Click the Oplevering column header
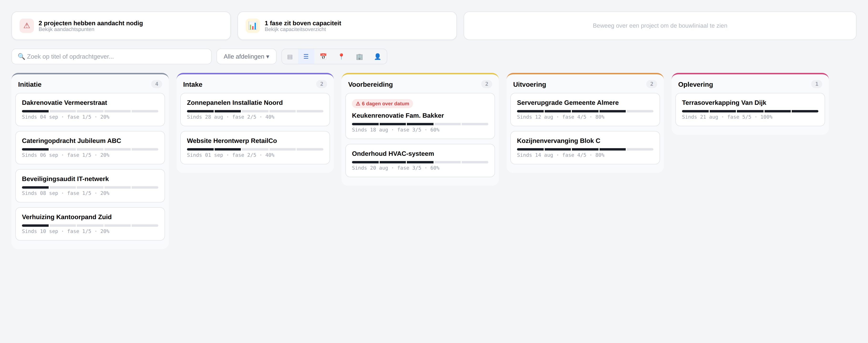 696,84
